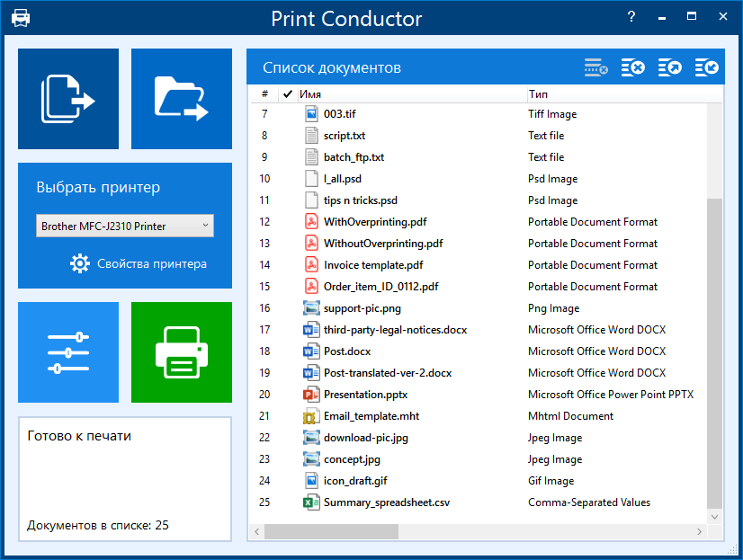This screenshot has height=560, width=743.
Task: Select third-party-legal-notices.docx in the list
Action: pos(395,330)
